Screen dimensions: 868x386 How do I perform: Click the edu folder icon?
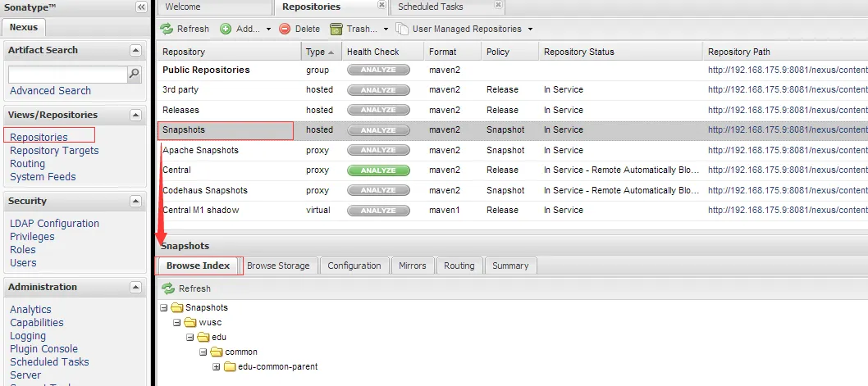tap(203, 338)
